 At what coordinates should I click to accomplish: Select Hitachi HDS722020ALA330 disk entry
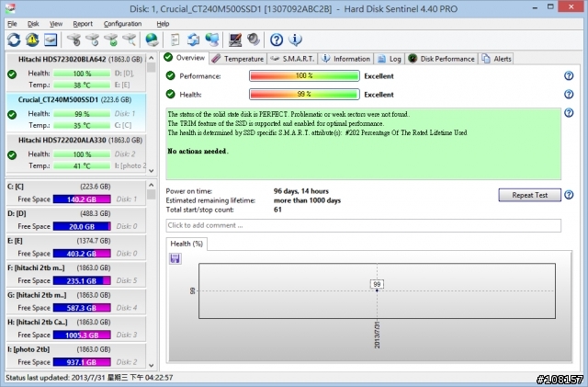click(76, 154)
